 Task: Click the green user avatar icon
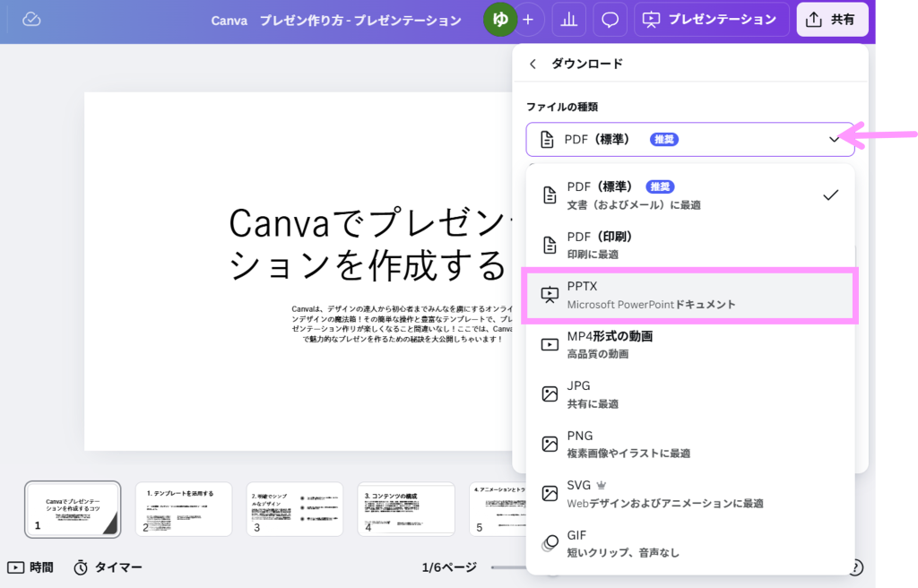(500, 20)
